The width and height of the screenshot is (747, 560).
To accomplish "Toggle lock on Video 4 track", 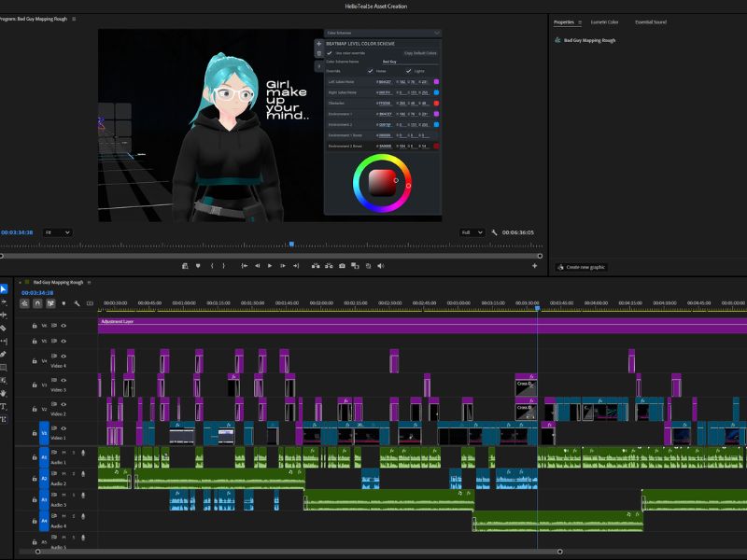I will [x=35, y=361].
